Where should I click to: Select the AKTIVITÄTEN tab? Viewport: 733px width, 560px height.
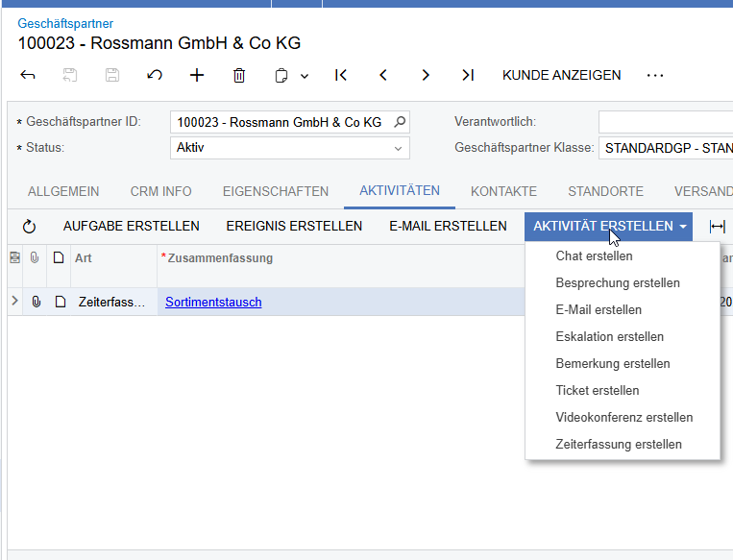[400, 191]
